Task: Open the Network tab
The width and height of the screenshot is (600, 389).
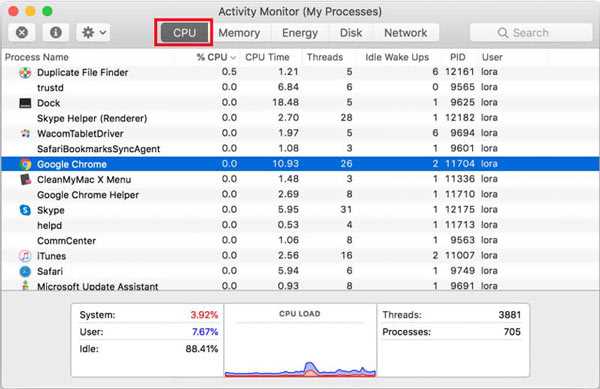Action: coord(406,33)
